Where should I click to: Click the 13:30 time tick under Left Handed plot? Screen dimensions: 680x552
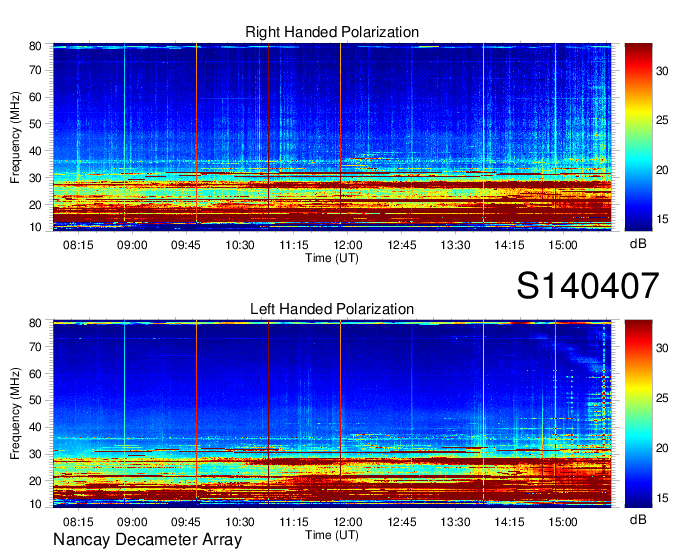click(x=455, y=522)
